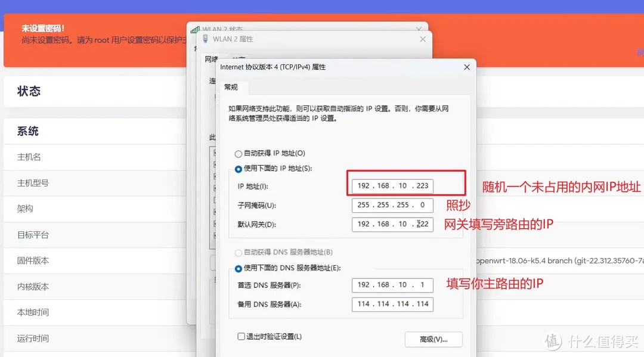The image size is (644, 357).
Task: Click the 首选 DNS 服务器 input field
Action: coord(392,285)
